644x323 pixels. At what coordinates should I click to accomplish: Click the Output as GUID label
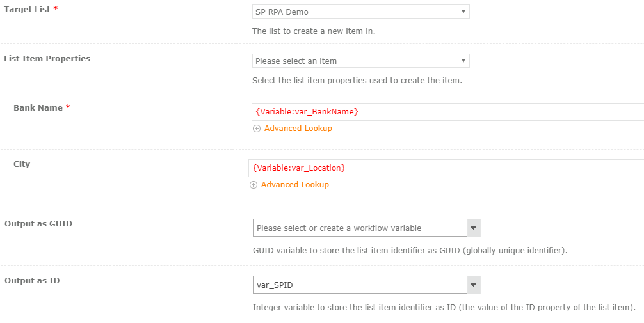click(x=38, y=224)
